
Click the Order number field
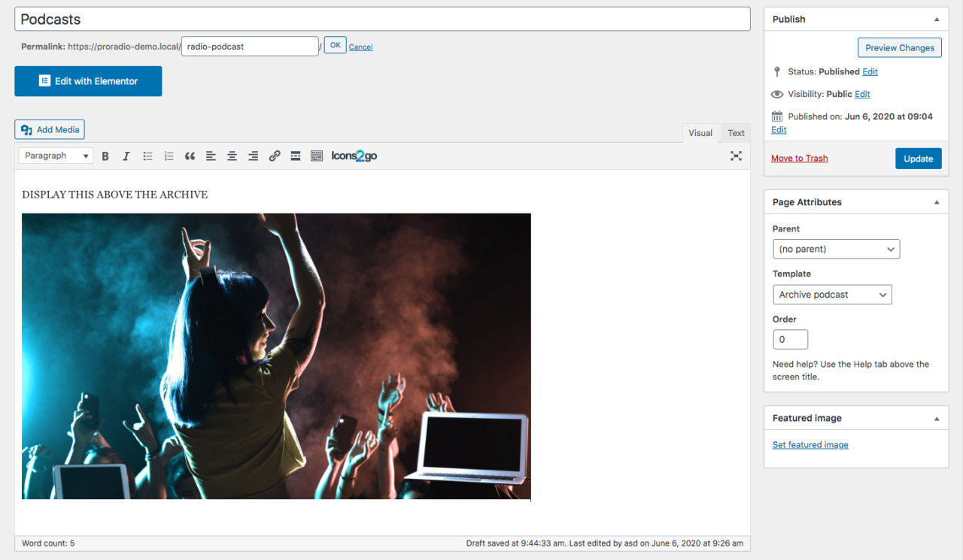point(790,340)
